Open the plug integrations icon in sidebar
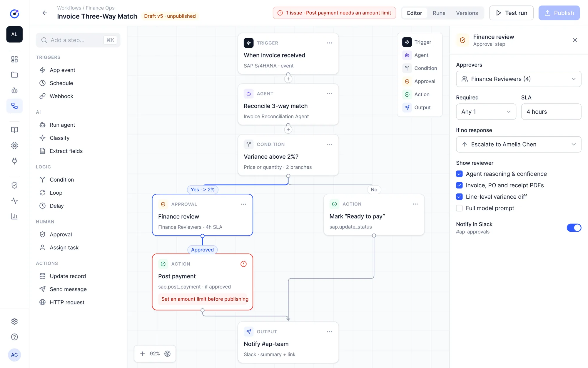The image size is (588, 368). click(14, 161)
